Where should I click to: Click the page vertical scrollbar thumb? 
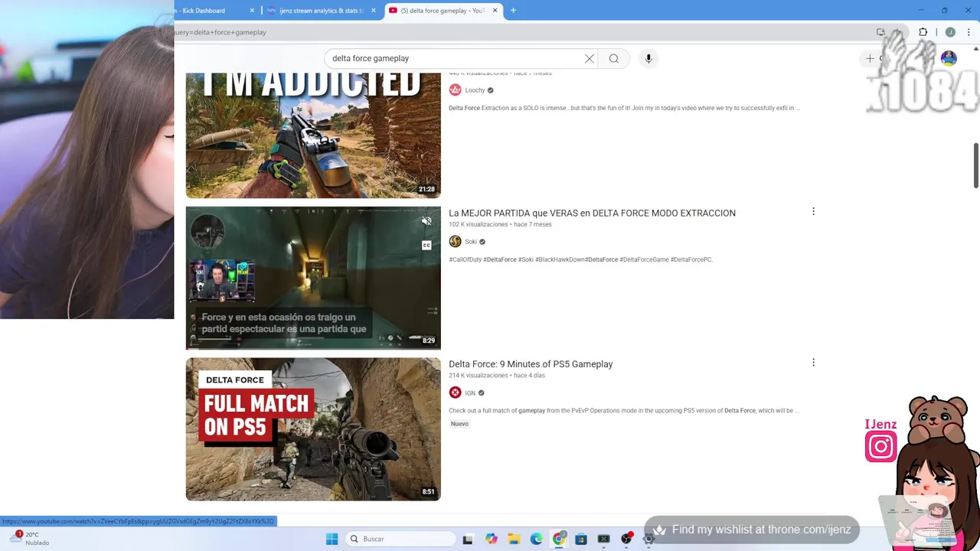[x=975, y=165]
